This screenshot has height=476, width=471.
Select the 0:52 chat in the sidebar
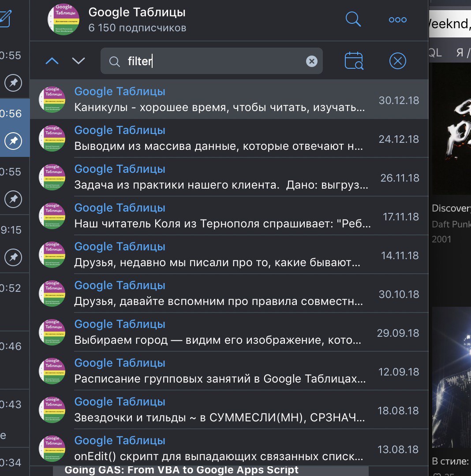[15, 301]
